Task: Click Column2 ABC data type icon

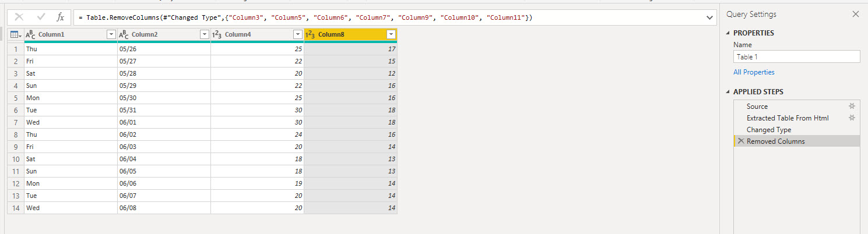Action: (124, 35)
